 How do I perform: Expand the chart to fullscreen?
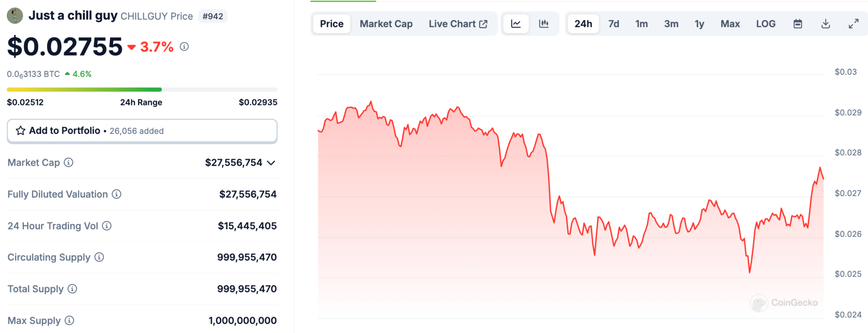pyautogui.click(x=854, y=24)
